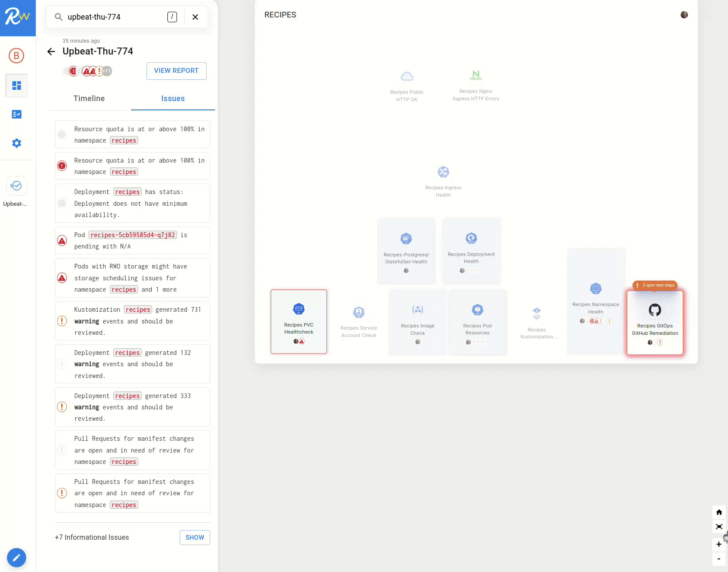Switch to the Timeline tab
This screenshot has height=572, width=728.
point(89,99)
